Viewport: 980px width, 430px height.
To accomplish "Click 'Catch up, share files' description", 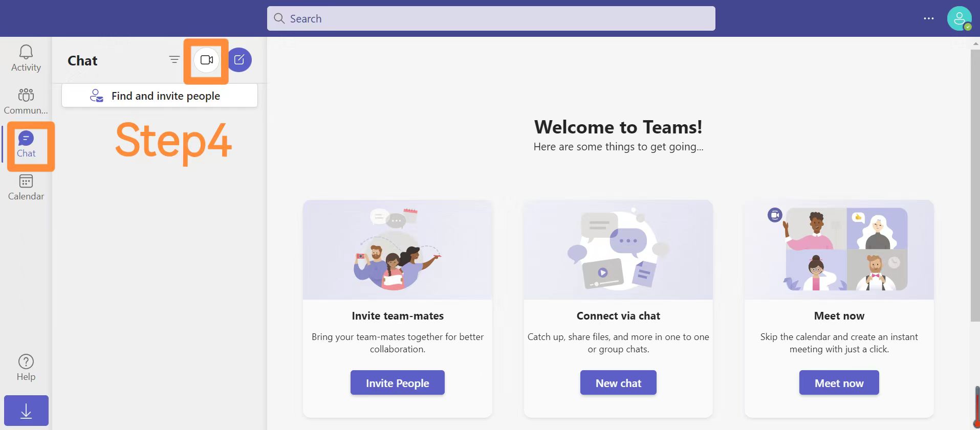I will [618, 343].
